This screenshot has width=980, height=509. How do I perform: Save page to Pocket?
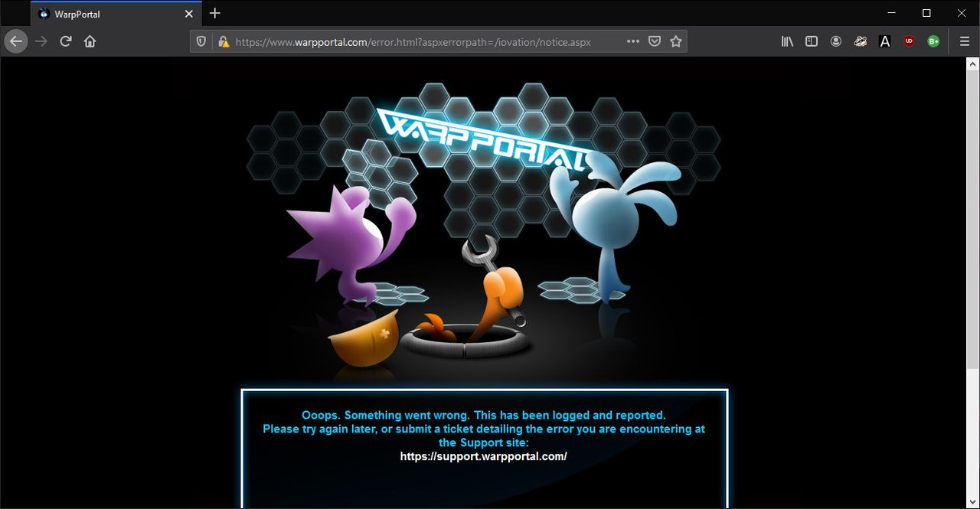(x=655, y=41)
